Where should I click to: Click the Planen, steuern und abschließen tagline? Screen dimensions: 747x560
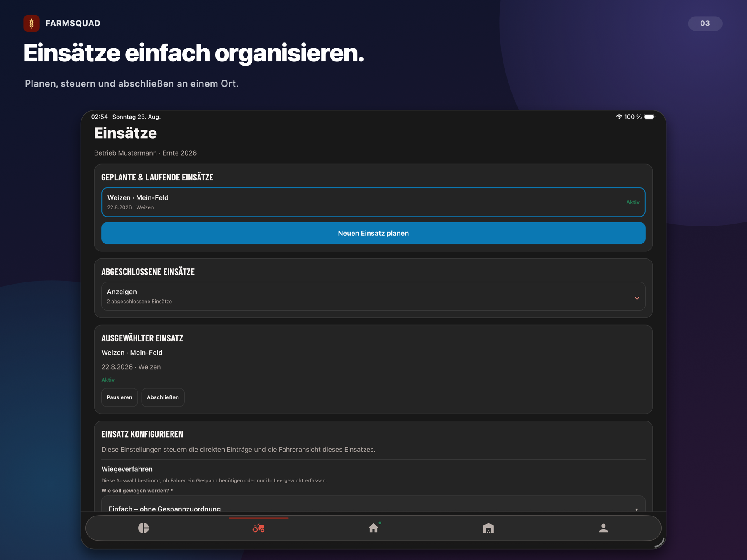tap(132, 84)
